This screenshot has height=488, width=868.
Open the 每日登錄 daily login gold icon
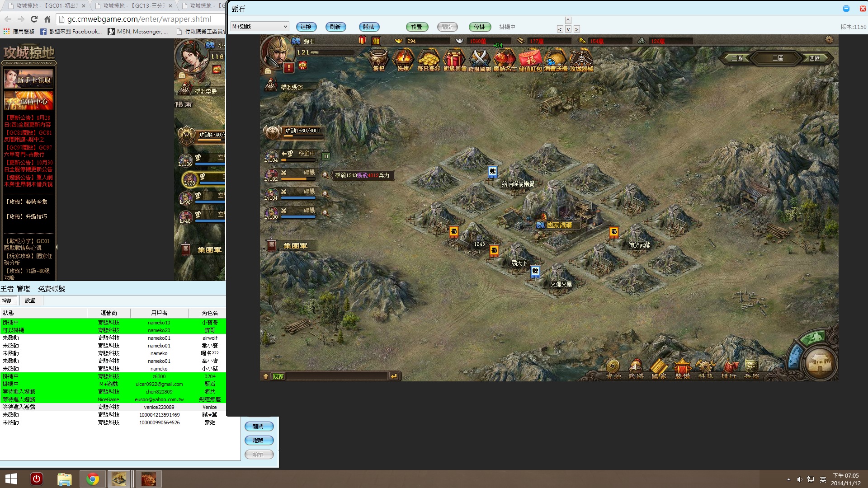[x=429, y=60]
